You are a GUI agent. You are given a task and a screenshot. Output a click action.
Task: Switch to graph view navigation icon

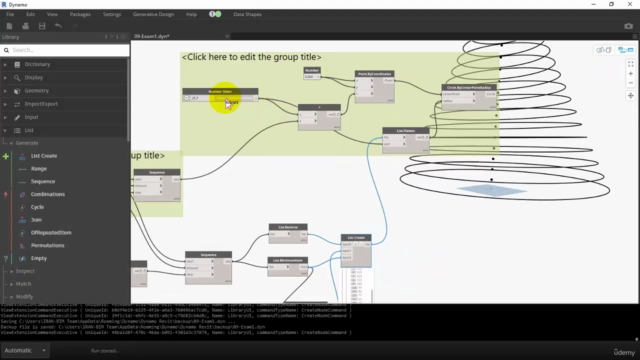click(x=625, y=50)
